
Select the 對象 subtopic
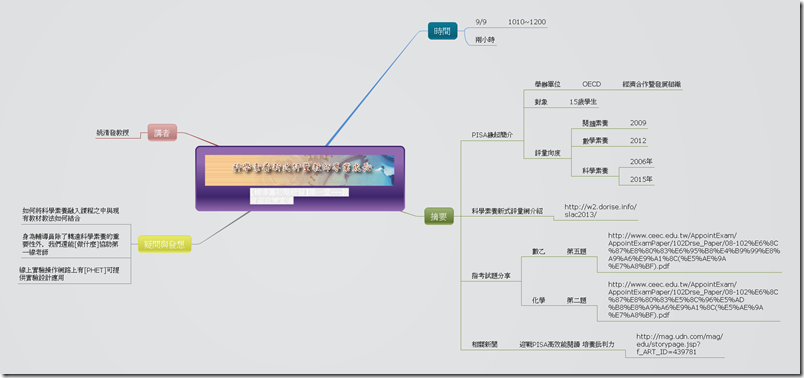pyautogui.click(x=541, y=102)
